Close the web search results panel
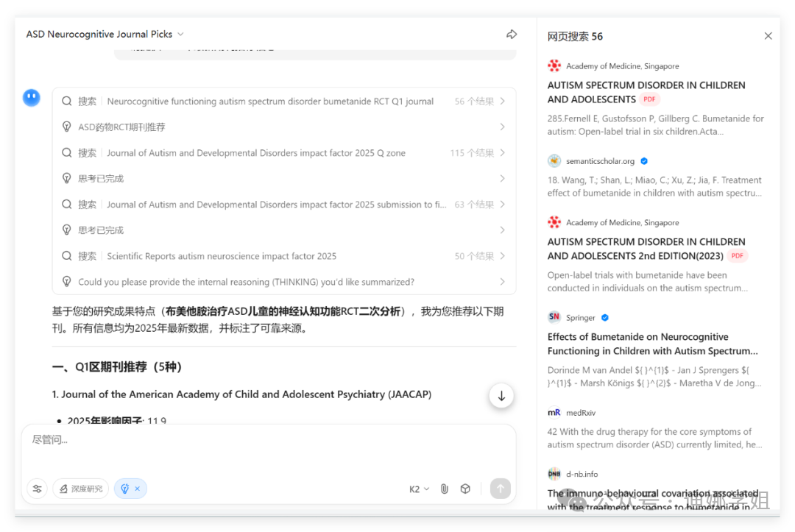Viewport: 795px width, 532px height. tap(768, 36)
